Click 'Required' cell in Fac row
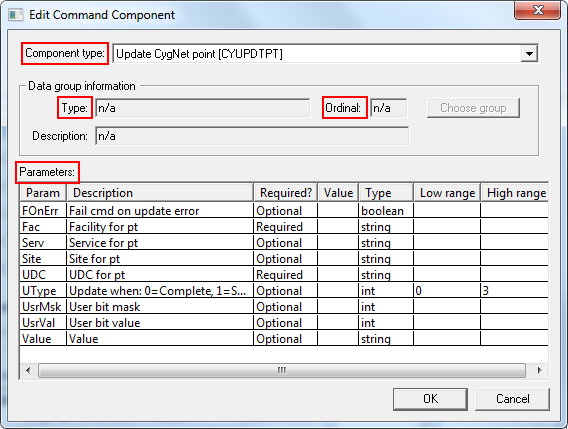Screen dimensions: 568x429 pos(285,226)
